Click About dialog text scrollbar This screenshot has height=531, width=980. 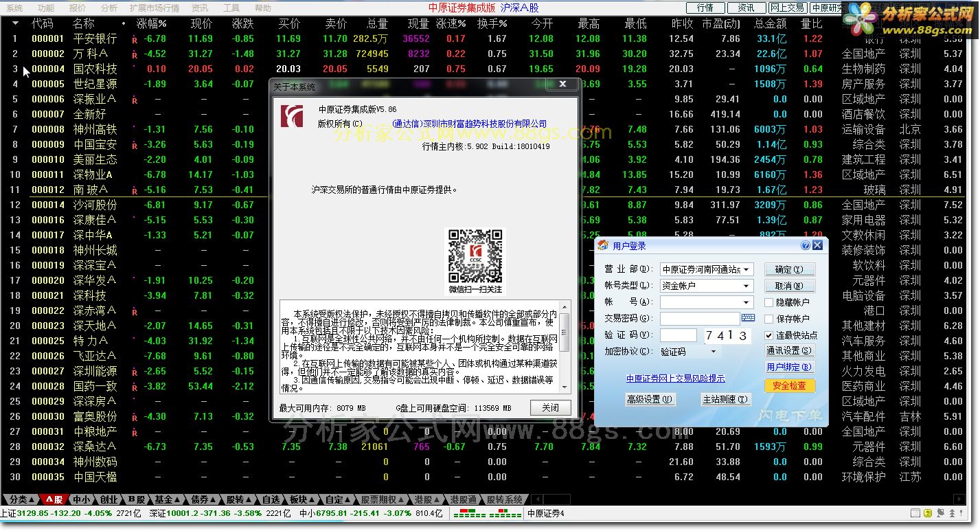tap(565, 347)
